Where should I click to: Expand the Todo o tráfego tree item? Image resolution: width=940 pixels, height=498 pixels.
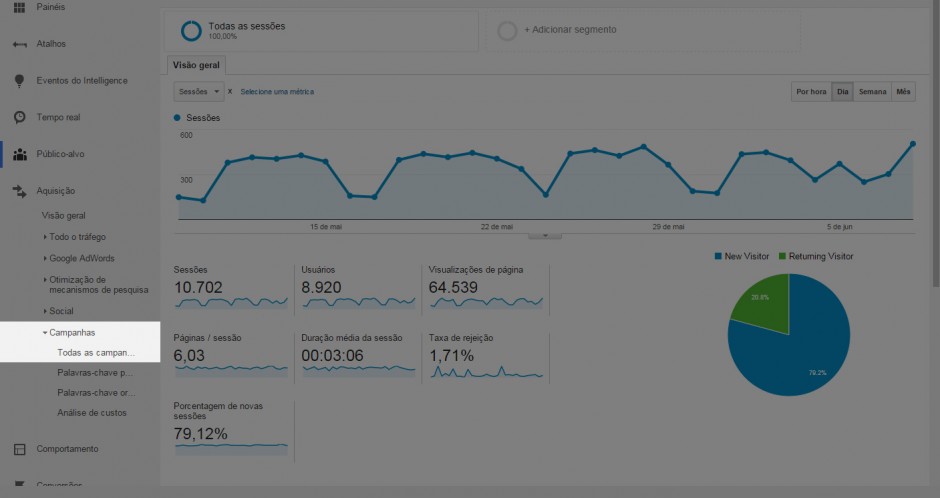[x=45, y=237]
